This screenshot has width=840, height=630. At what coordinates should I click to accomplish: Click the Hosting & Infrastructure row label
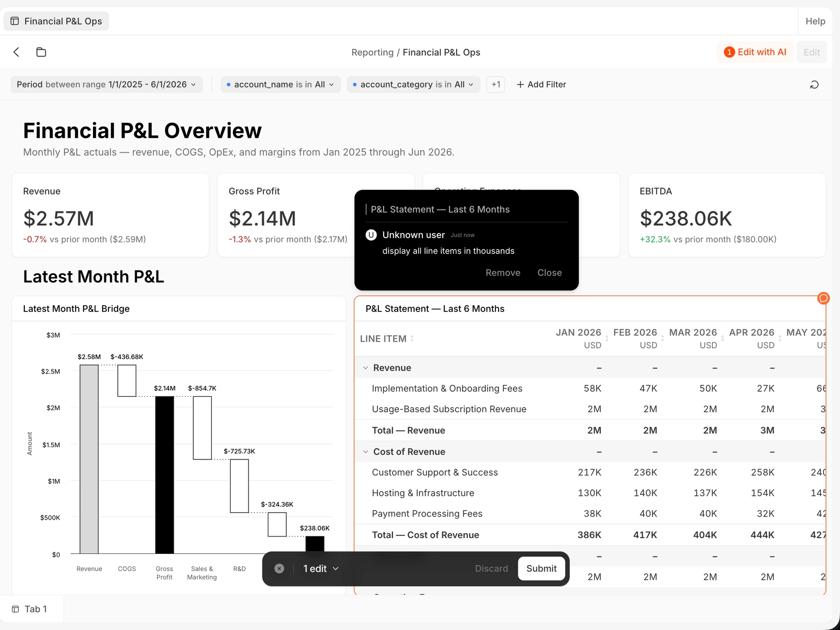pyautogui.click(x=423, y=493)
